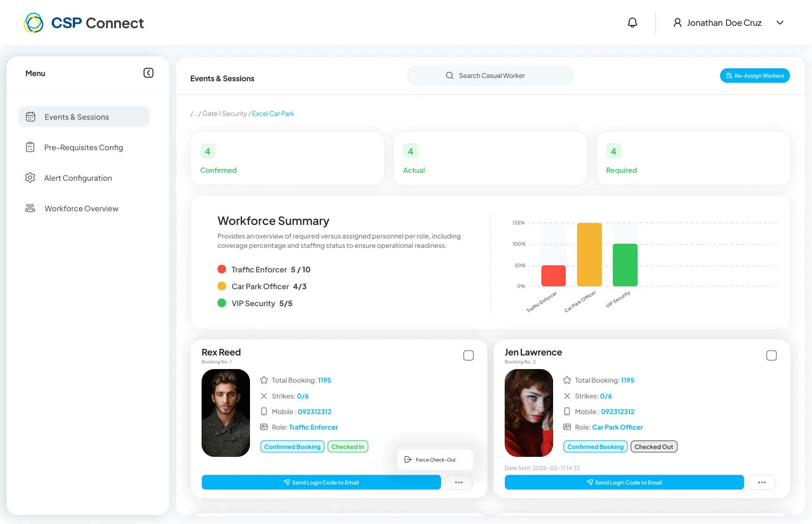Click the Workforce Overview people icon
This screenshot has height=524, width=812.
click(30, 208)
